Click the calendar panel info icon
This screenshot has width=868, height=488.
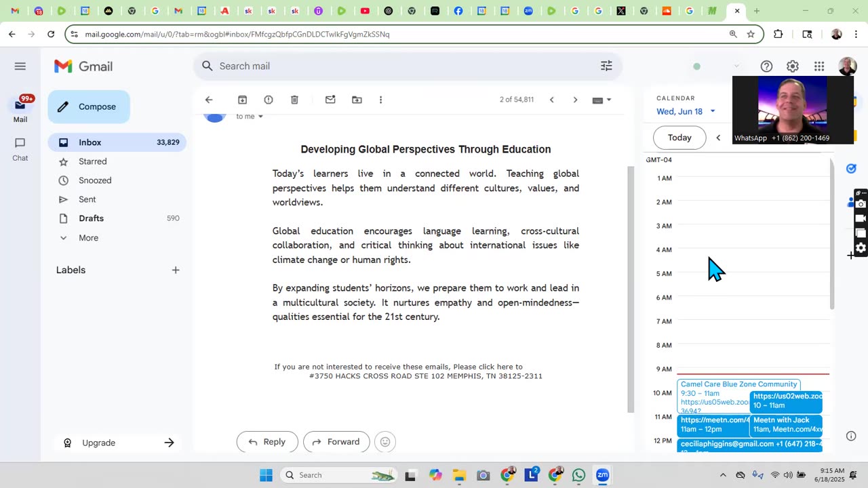851,436
